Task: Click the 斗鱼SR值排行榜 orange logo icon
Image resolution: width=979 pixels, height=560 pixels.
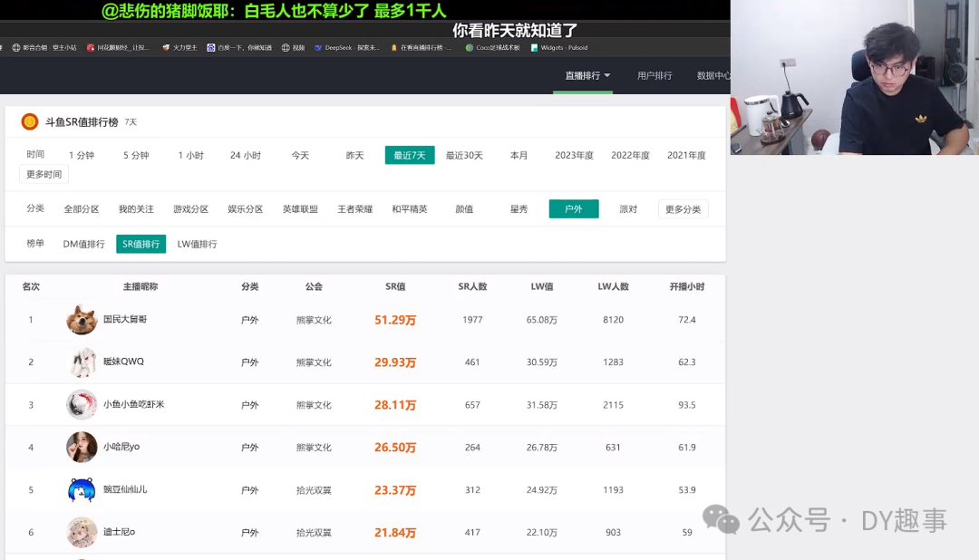Action: pos(29,121)
